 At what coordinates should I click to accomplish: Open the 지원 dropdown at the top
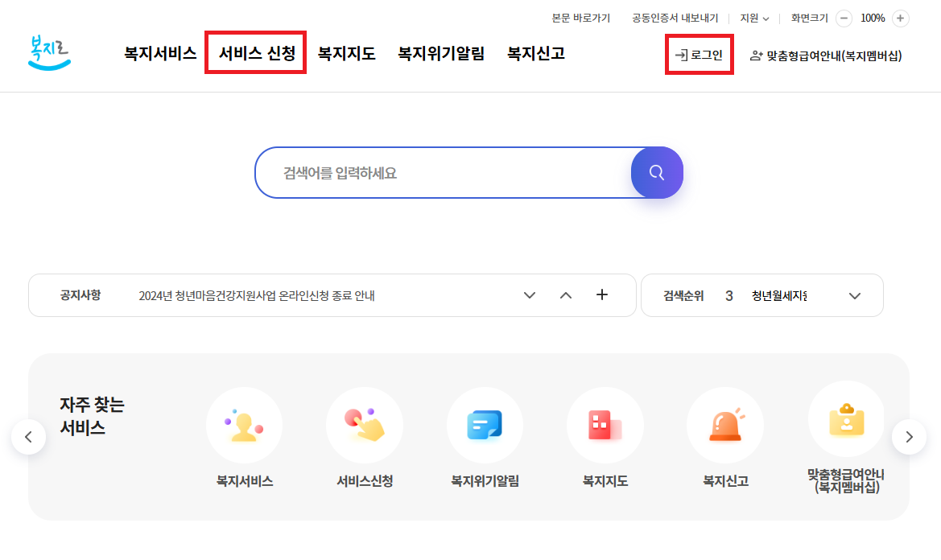[754, 18]
